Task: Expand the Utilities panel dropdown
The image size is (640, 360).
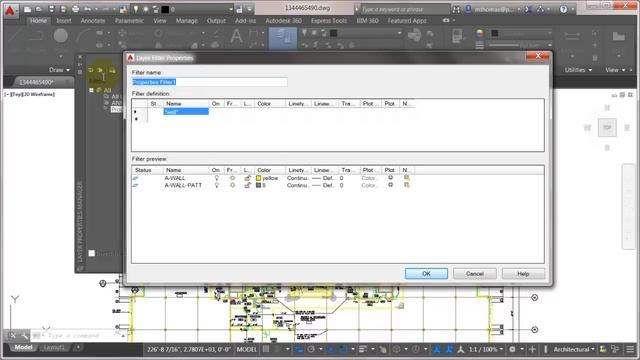Action: [x=578, y=70]
